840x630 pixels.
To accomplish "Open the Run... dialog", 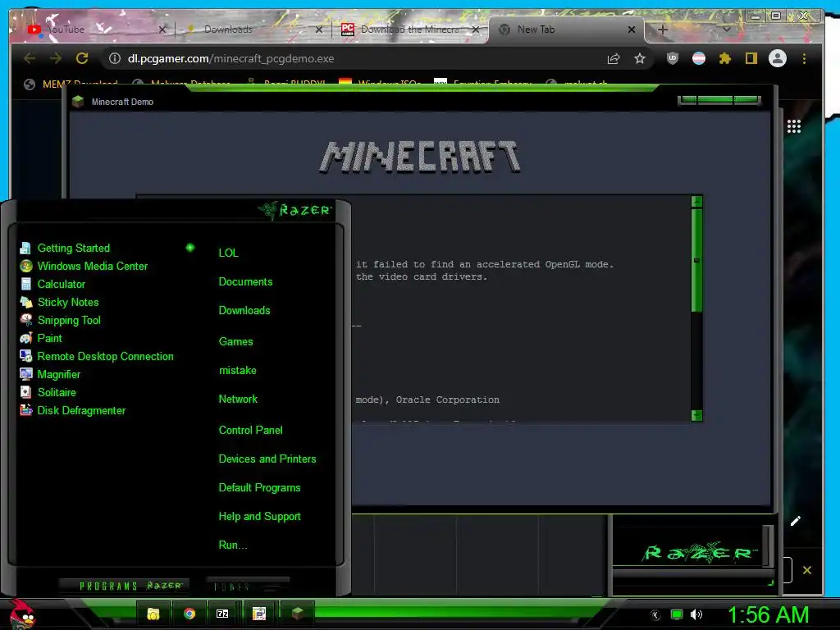I will click(232, 546).
